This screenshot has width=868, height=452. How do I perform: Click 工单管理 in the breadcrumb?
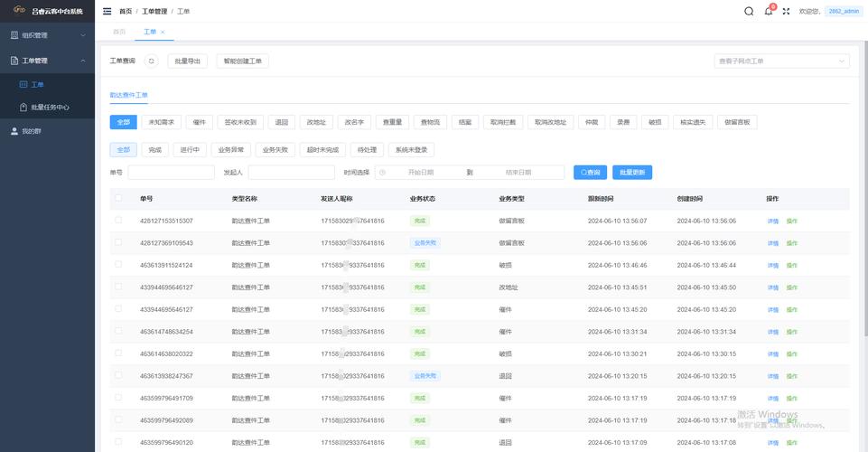click(x=154, y=11)
